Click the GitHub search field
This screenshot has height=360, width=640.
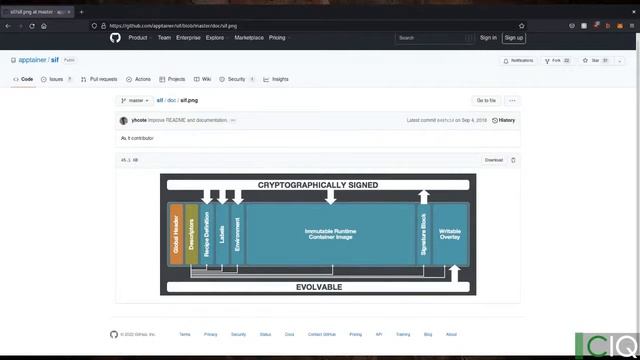click(x=434, y=38)
